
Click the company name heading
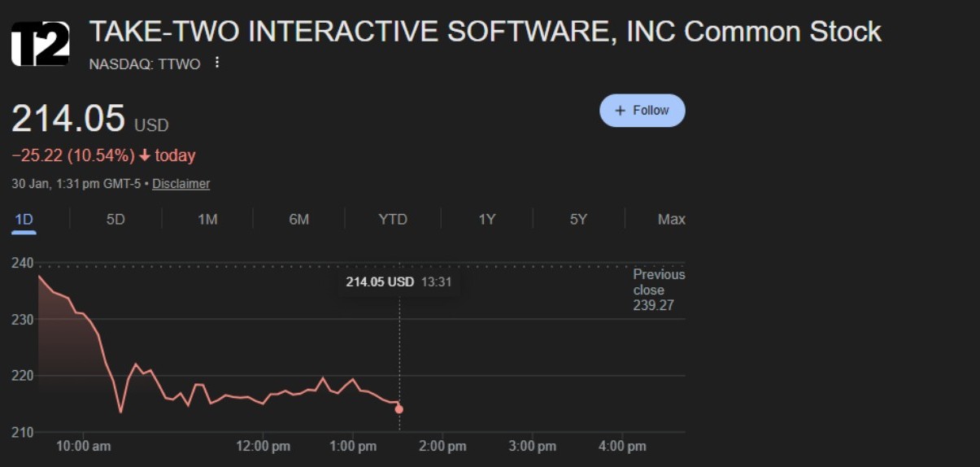tap(485, 32)
